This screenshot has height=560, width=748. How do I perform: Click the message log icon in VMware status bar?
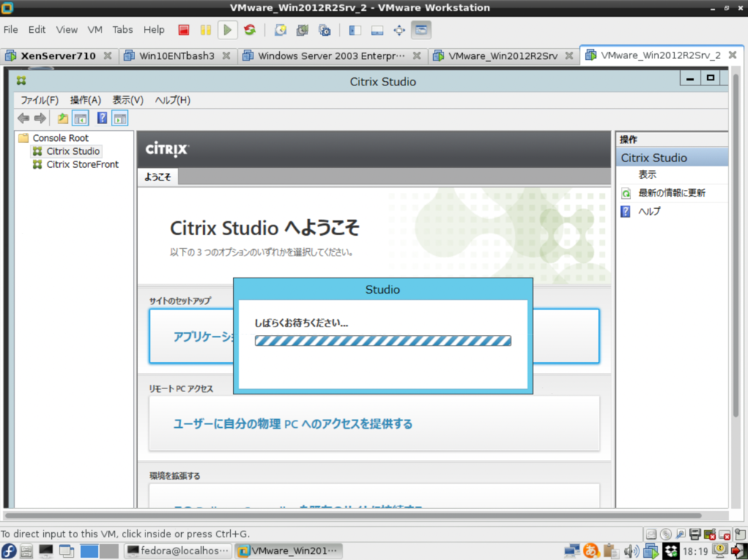tap(739, 534)
